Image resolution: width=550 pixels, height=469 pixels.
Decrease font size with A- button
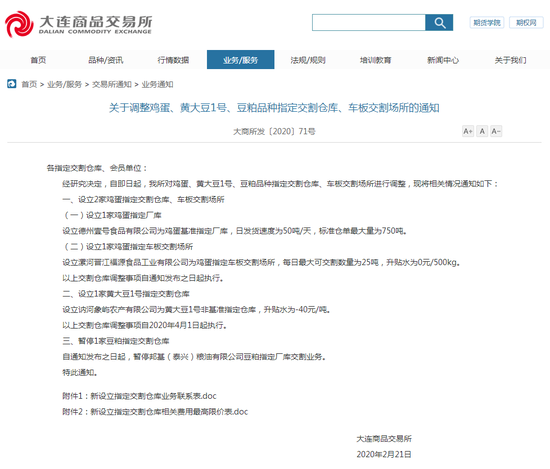coord(496,131)
